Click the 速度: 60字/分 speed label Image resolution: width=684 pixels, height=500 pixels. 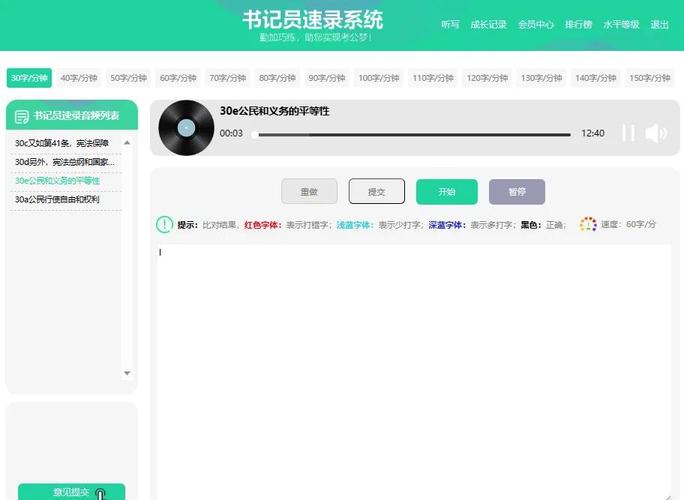pyautogui.click(x=628, y=224)
